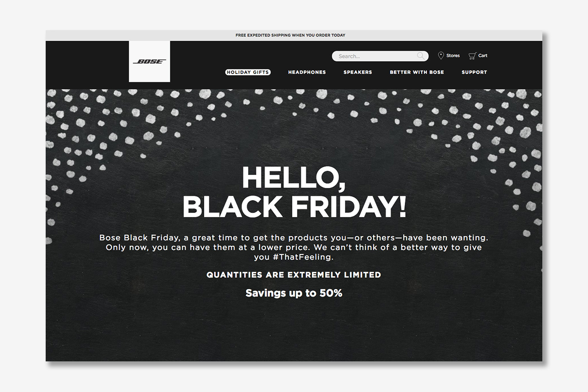Click the word FRIDAY in the headline
The height and width of the screenshot is (392, 588).
coord(348,206)
